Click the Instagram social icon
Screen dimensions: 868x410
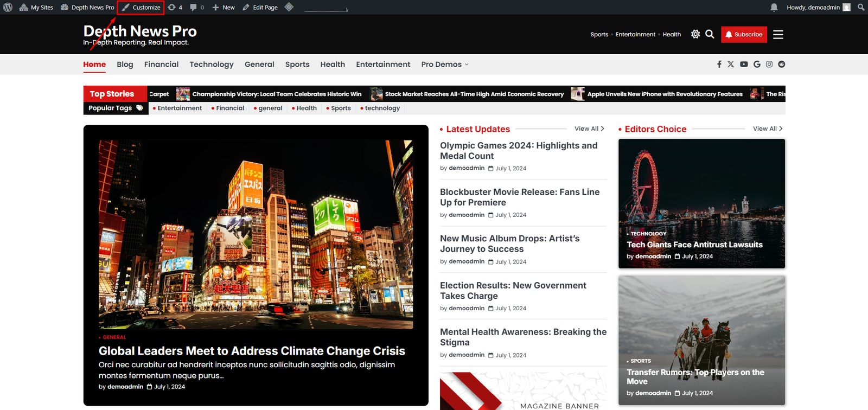pyautogui.click(x=769, y=64)
